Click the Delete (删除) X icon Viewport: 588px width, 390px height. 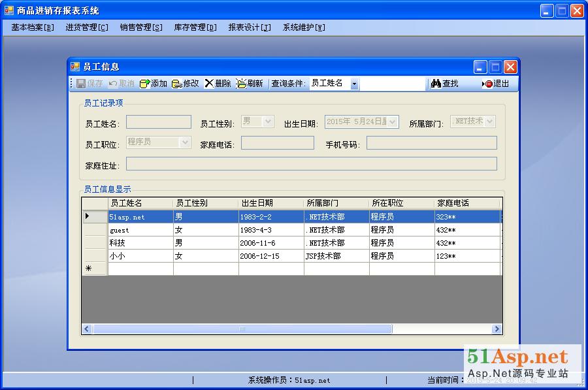(x=209, y=84)
